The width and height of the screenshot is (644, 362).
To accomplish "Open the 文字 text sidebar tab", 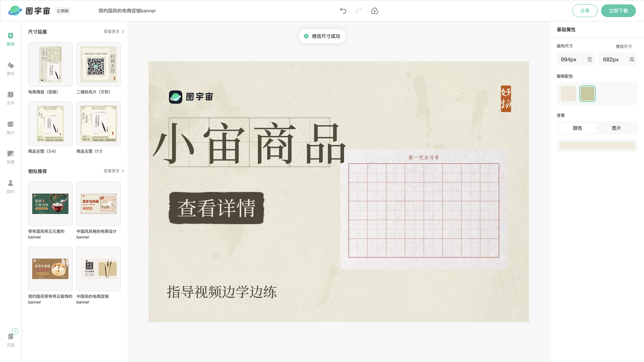I will click(x=10, y=98).
